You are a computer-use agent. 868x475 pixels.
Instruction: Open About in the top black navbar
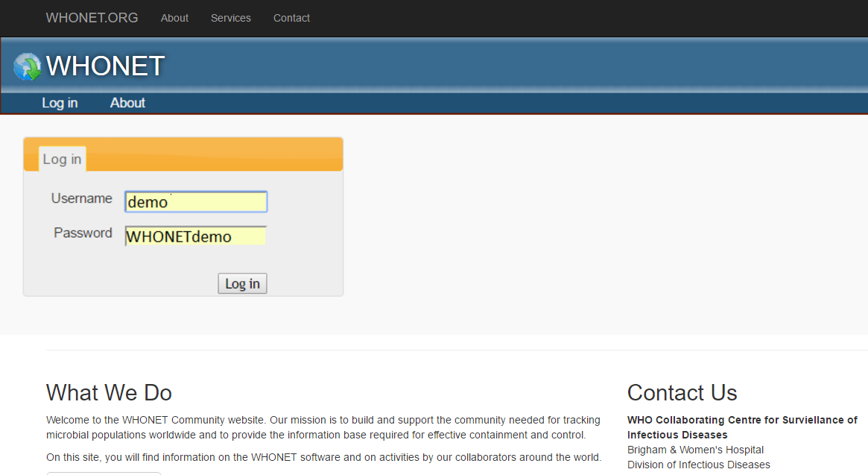pos(174,18)
